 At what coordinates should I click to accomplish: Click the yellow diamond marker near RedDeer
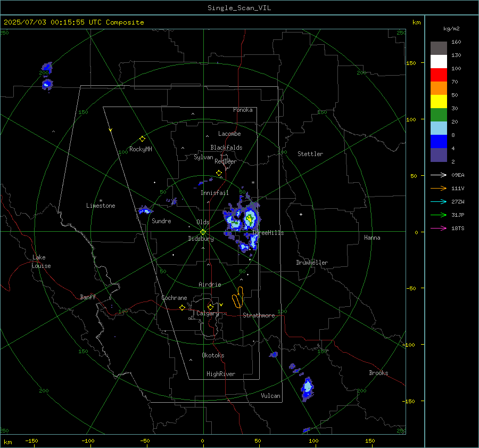pyautogui.click(x=219, y=173)
